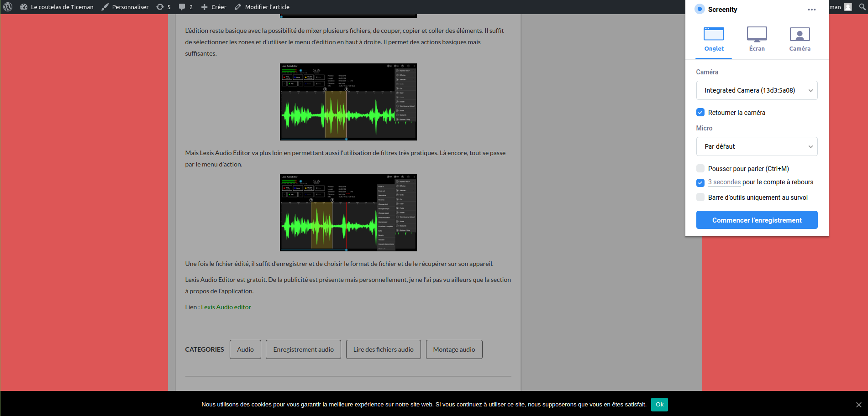Enable Pousser pour parler checkbox

700,168
